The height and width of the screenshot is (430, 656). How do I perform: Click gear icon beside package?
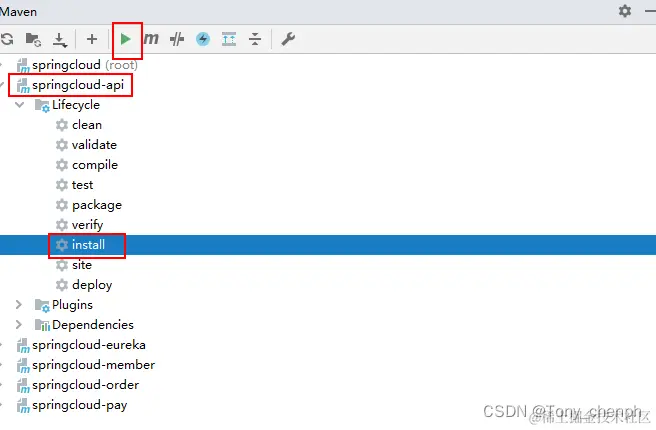[x=62, y=205]
